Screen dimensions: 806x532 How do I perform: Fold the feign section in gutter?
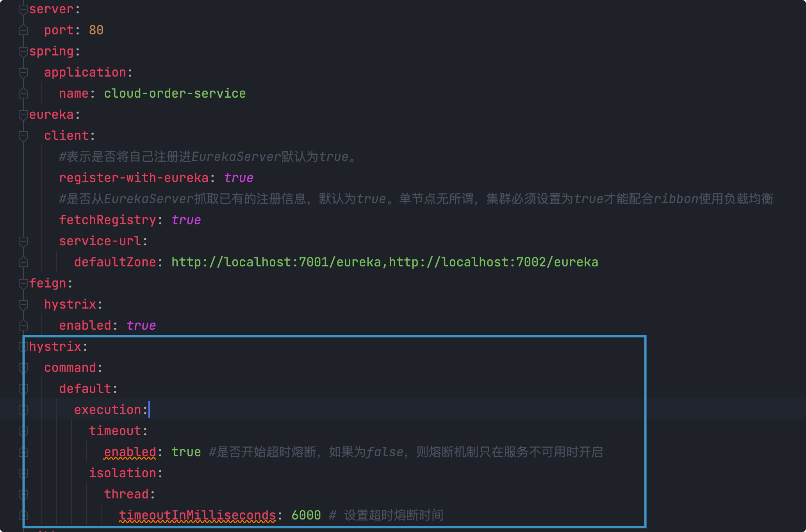23,284
